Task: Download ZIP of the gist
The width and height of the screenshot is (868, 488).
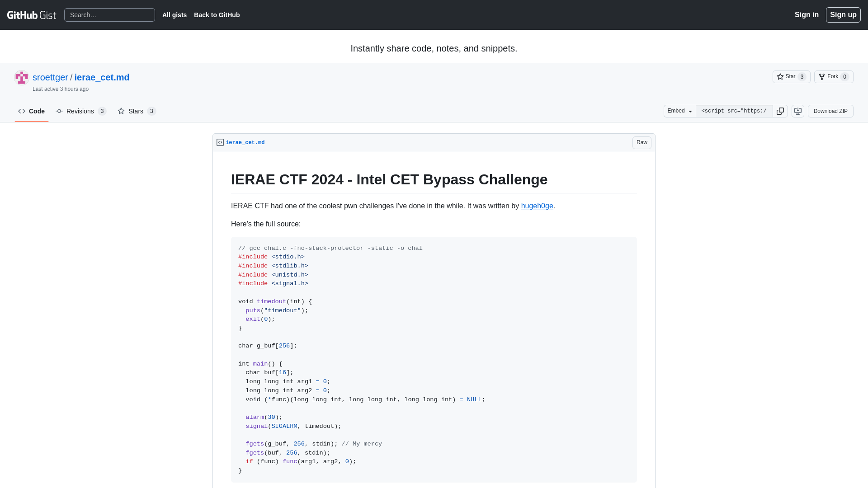Action: (830, 111)
